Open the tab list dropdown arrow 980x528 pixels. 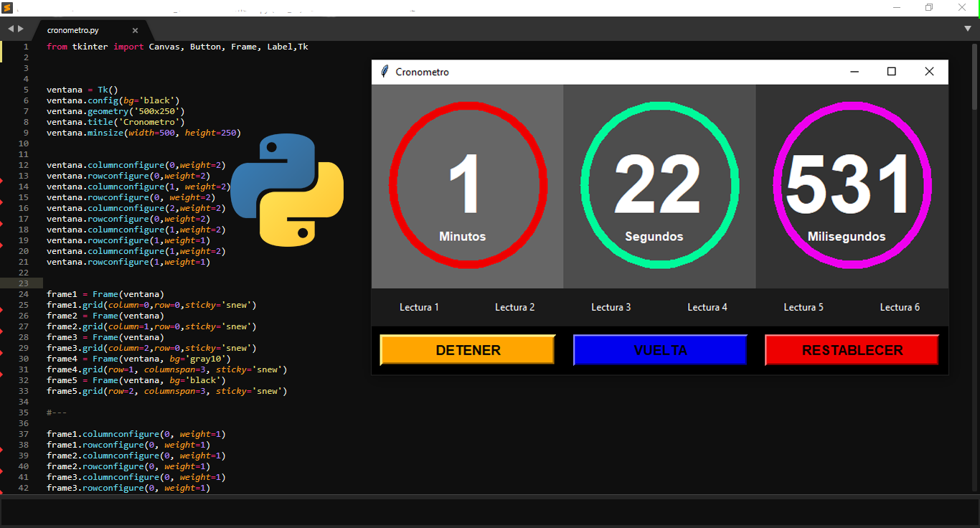(x=968, y=29)
